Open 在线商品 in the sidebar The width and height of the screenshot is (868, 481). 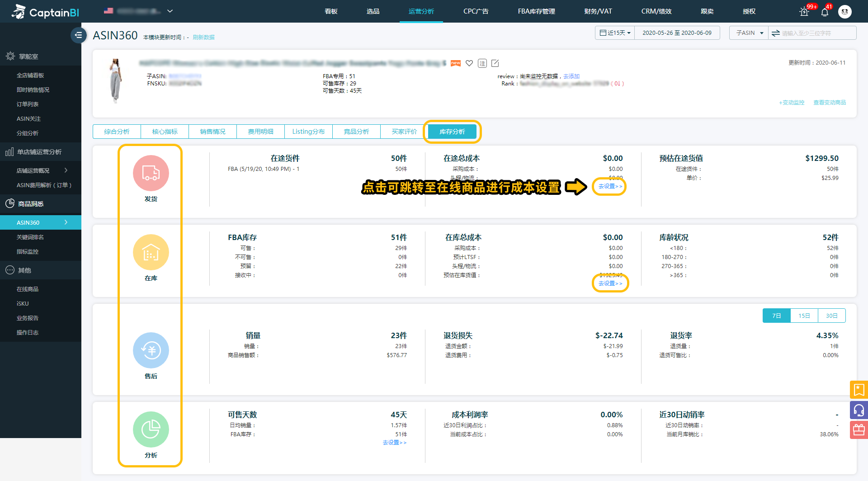pos(28,289)
